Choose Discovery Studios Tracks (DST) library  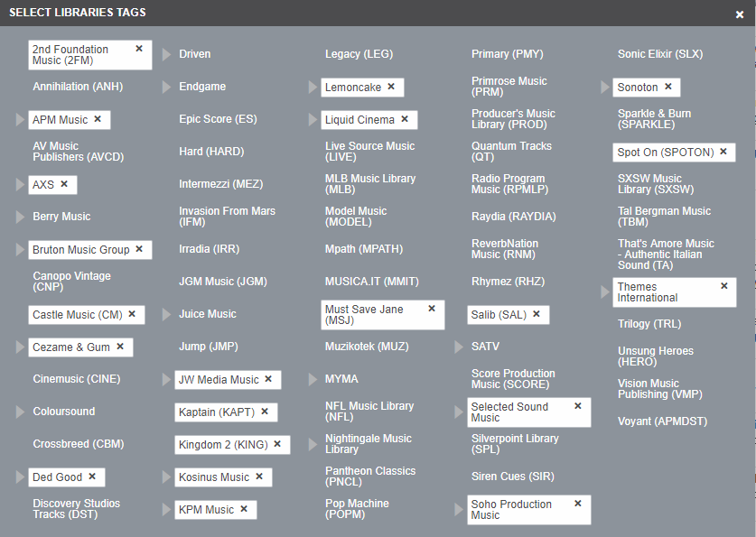[x=76, y=509]
